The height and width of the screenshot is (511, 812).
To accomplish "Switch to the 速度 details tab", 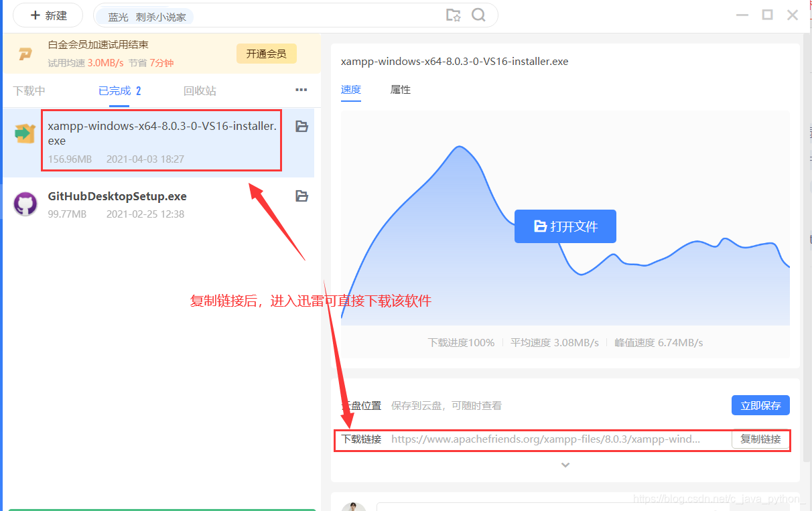I will click(x=351, y=90).
